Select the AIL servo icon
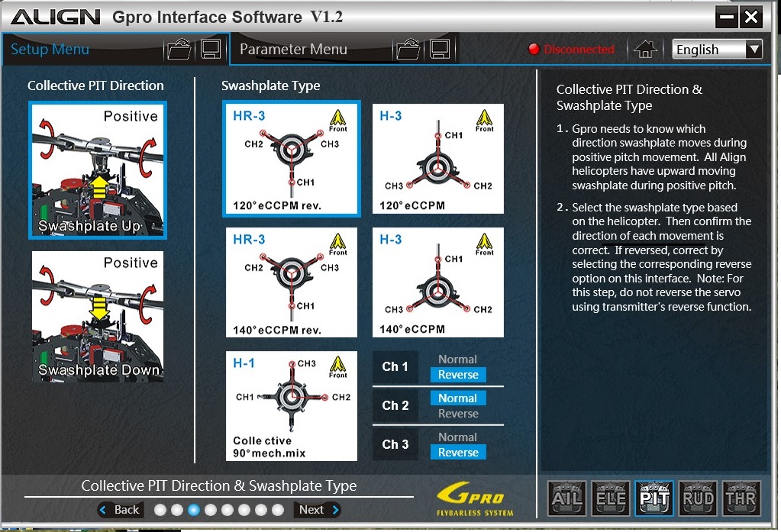Image resolution: width=781 pixels, height=532 pixels. coord(566,498)
